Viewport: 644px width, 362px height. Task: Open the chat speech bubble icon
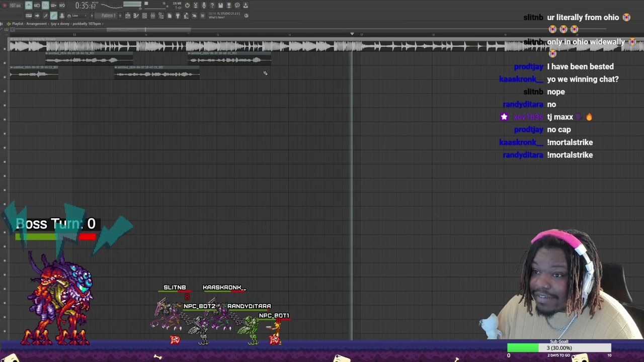point(237,5)
